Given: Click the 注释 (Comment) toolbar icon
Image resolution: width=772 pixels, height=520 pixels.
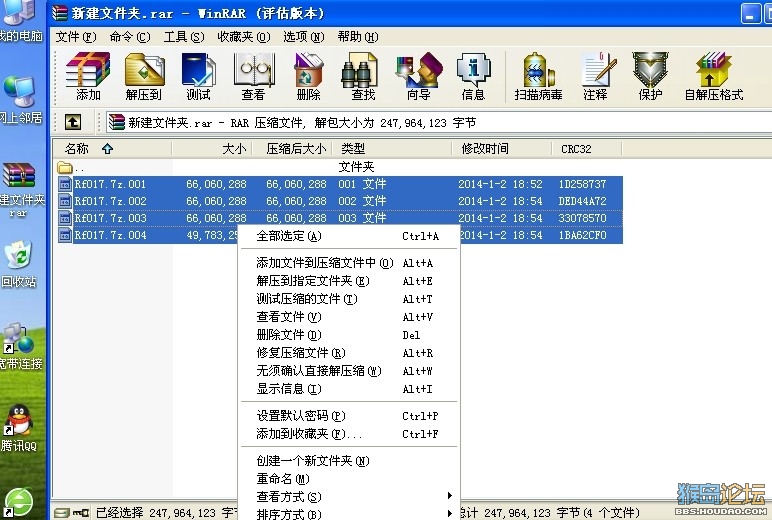Looking at the screenshot, I should pos(597,76).
